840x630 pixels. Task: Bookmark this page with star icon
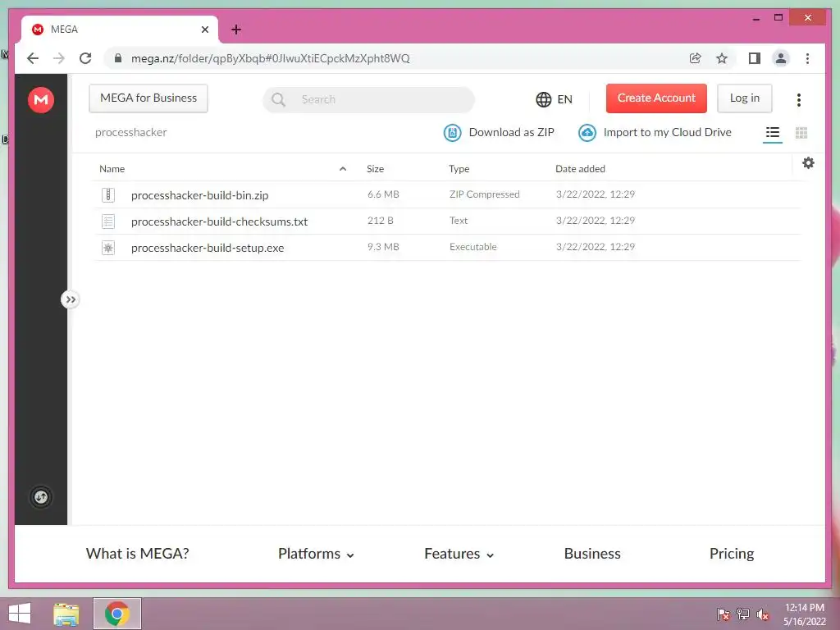point(722,58)
